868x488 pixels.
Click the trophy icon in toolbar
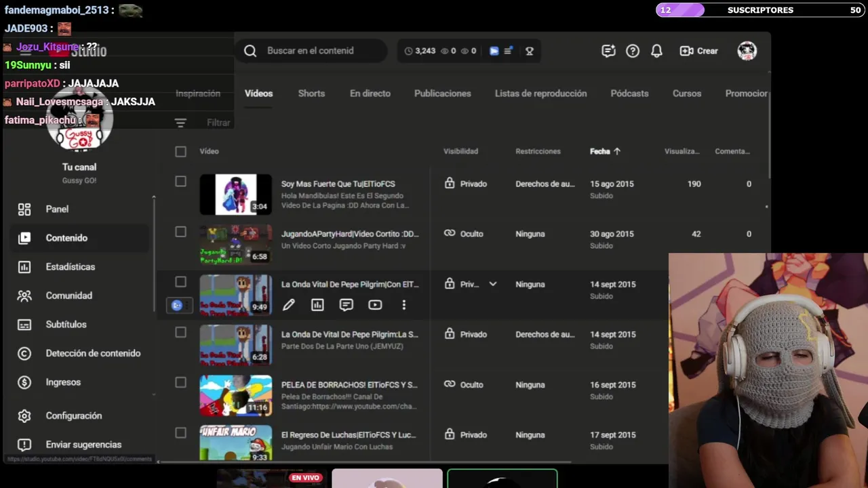tap(530, 51)
